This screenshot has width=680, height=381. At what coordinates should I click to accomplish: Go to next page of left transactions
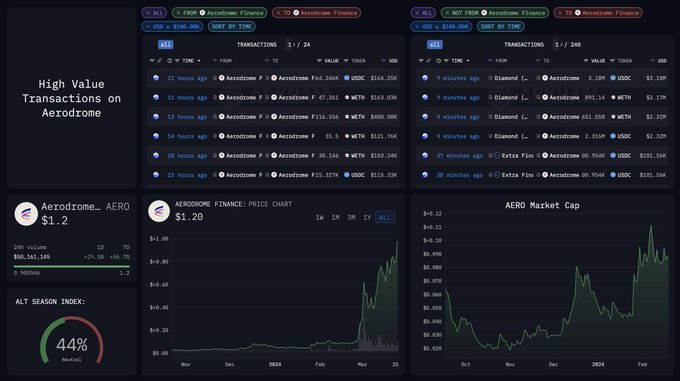(x=294, y=45)
